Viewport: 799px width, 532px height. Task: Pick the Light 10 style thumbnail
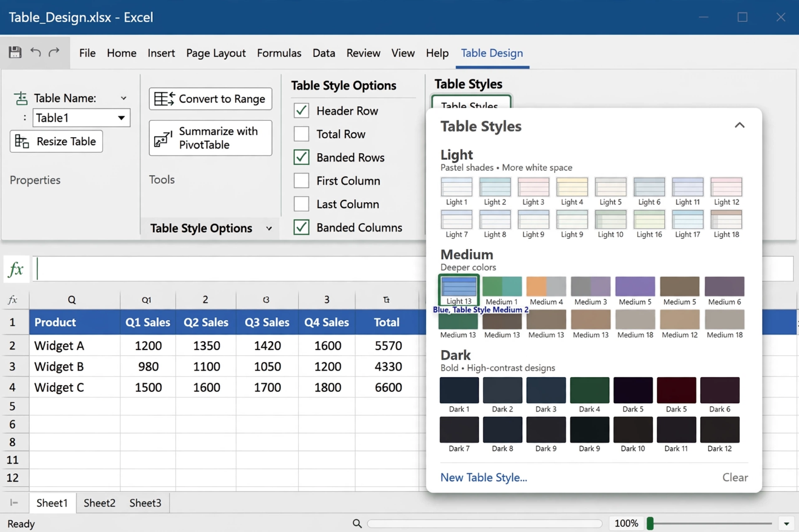tap(611, 219)
